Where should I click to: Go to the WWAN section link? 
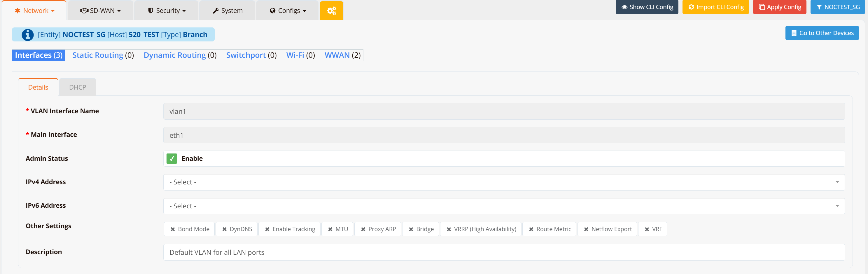[x=337, y=55]
